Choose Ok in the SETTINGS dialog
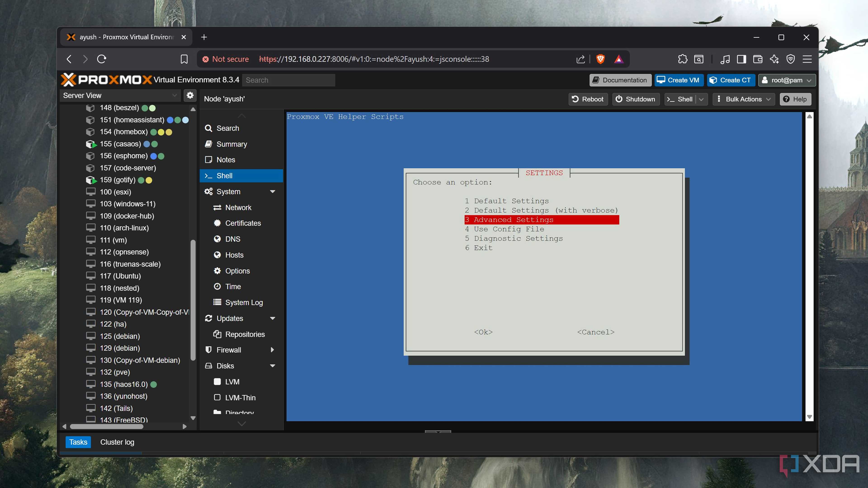 tap(483, 332)
